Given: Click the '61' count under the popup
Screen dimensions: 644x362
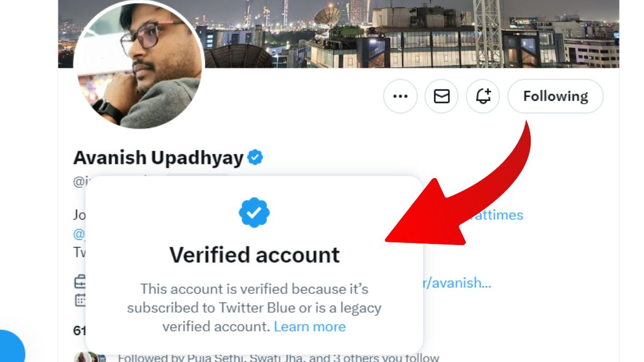Looking at the screenshot, I should pyautogui.click(x=79, y=330).
